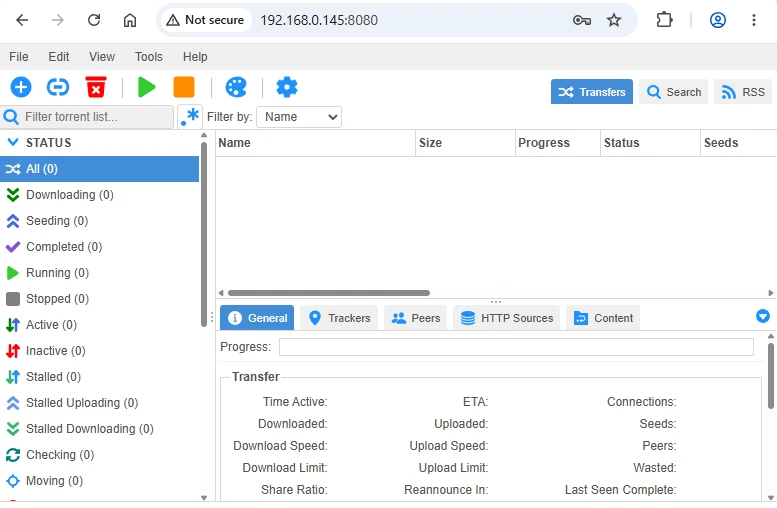Screen dimensions: 777x508
Task: Click the browser home icon
Action: [x=130, y=20]
